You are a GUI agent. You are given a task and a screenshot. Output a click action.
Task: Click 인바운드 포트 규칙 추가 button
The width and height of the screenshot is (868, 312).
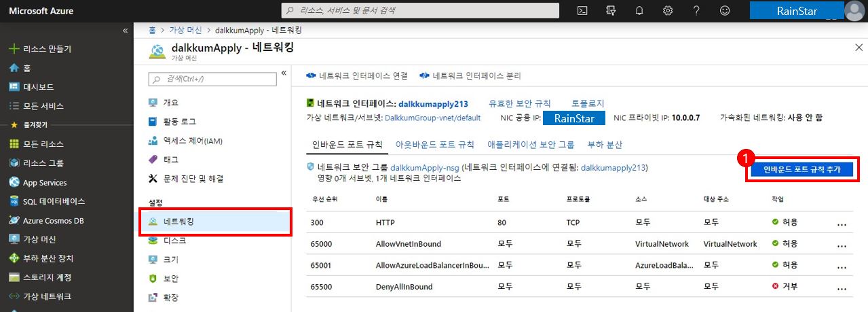coord(802,170)
